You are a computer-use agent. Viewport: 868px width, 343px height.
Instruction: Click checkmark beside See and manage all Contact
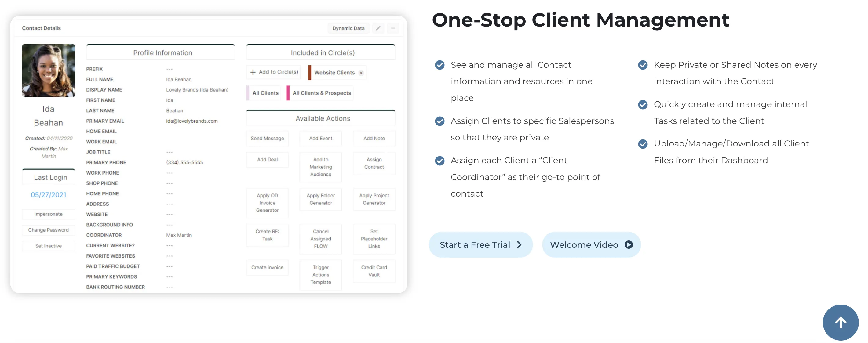[x=440, y=65]
